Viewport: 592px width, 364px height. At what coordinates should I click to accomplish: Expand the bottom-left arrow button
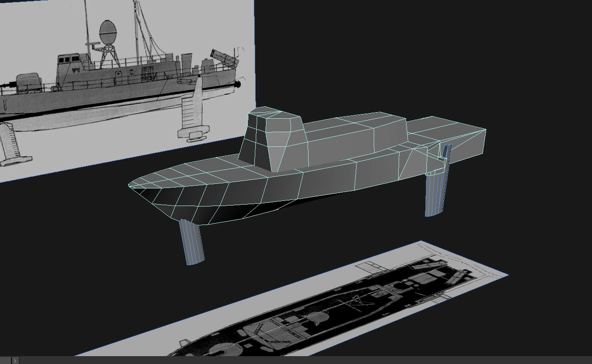[15, 360]
